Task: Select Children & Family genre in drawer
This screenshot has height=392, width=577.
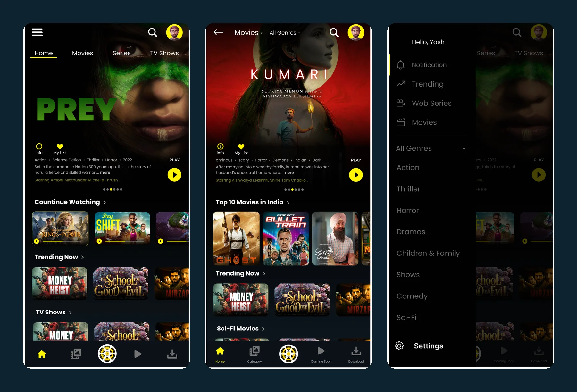Action: coord(428,254)
